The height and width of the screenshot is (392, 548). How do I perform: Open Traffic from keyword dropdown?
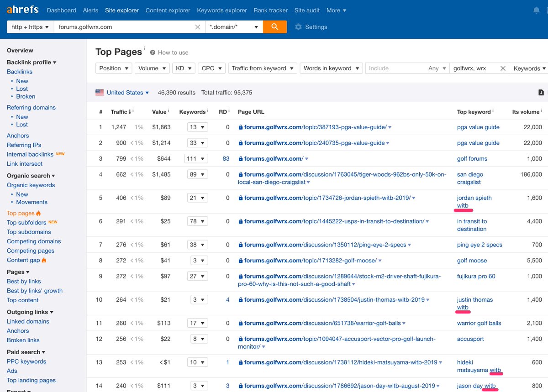point(263,68)
